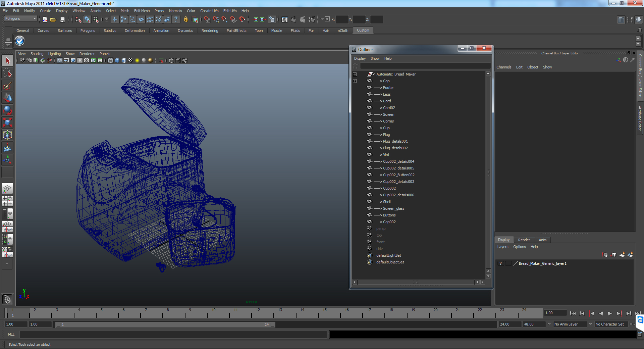Collapse the Automatic_Bread_Maker group in Outliner
The width and height of the screenshot is (644, 349).
coord(355,74)
